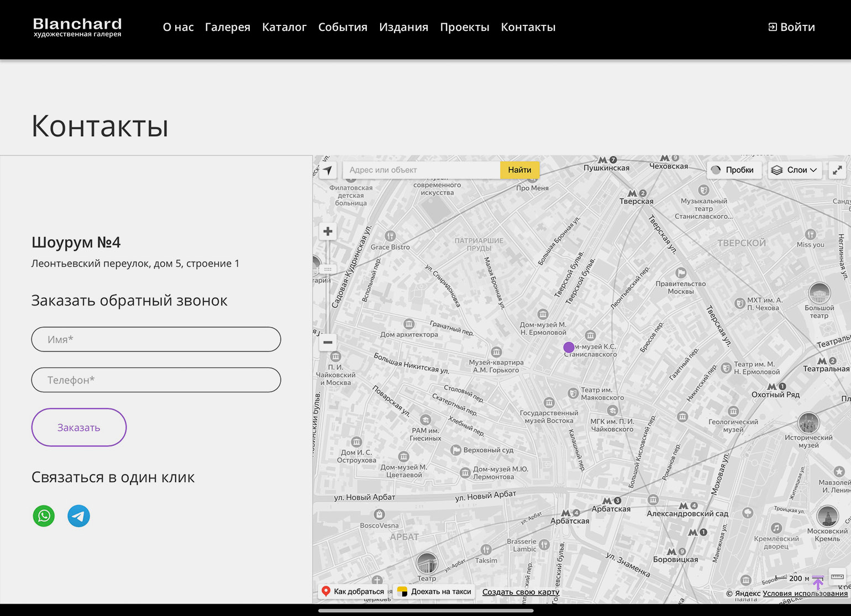Open the Каталог menu item
The height and width of the screenshot is (616, 851).
click(284, 27)
